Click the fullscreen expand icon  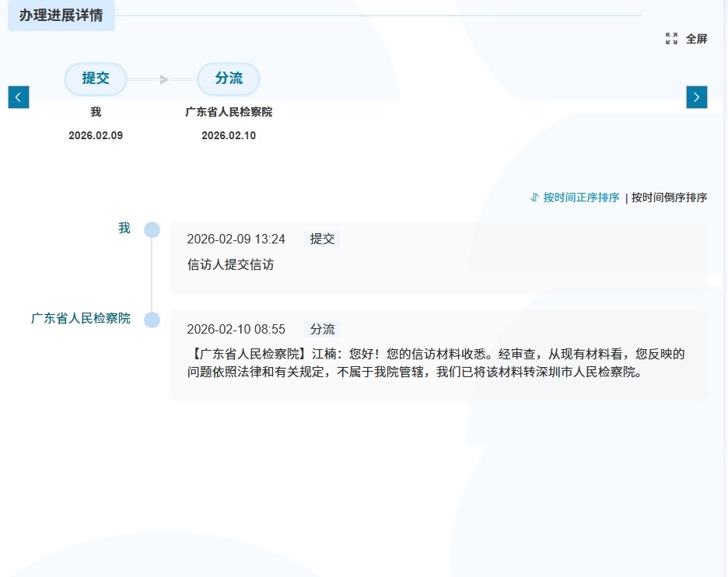[671, 39]
